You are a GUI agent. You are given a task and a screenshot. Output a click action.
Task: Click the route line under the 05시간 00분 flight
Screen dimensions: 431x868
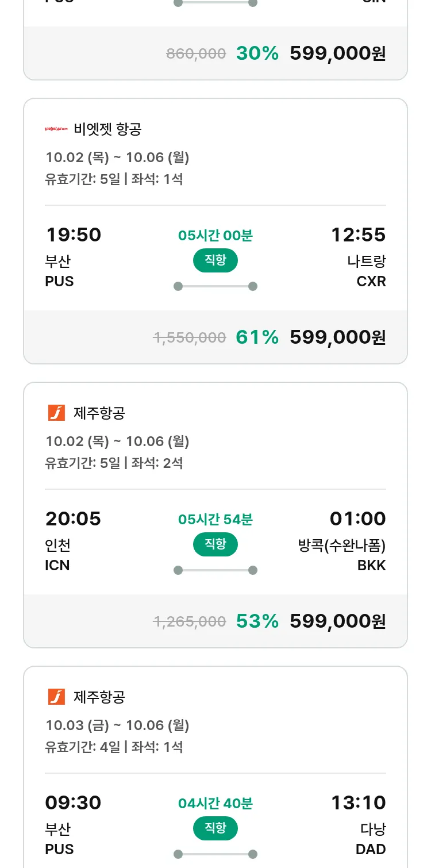click(215, 286)
